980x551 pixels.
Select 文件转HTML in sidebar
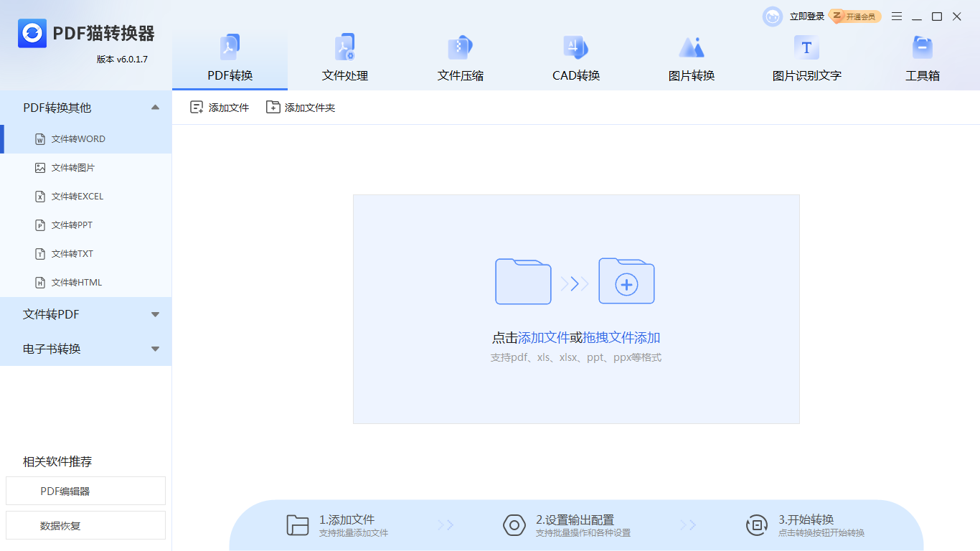point(86,283)
